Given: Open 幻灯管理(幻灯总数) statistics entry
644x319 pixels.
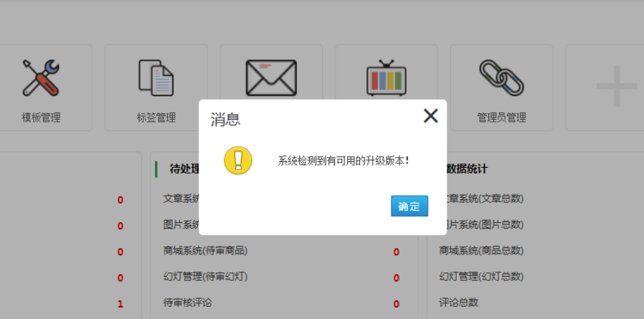Looking at the screenshot, I should pyautogui.click(x=481, y=277).
